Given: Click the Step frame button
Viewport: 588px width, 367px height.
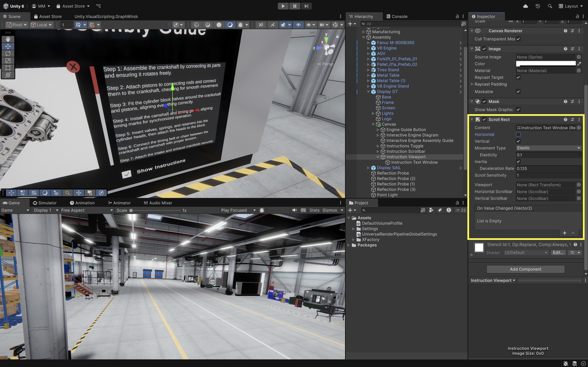Looking at the screenshot, I should point(306,6).
